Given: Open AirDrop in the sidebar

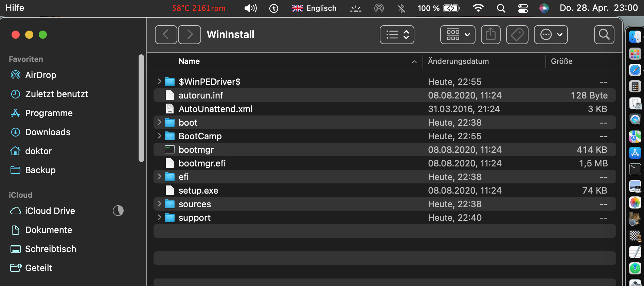Looking at the screenshot, I should pyautogui.click(x=40, y=75).
